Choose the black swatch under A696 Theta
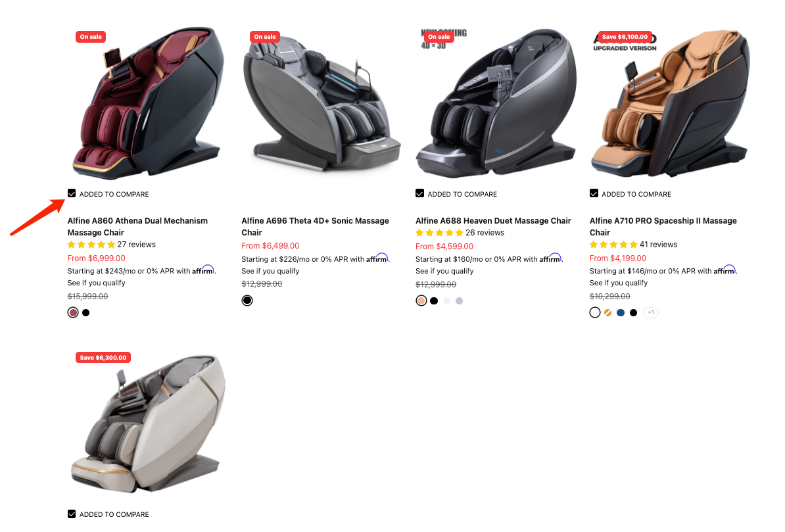 (247, 301)
